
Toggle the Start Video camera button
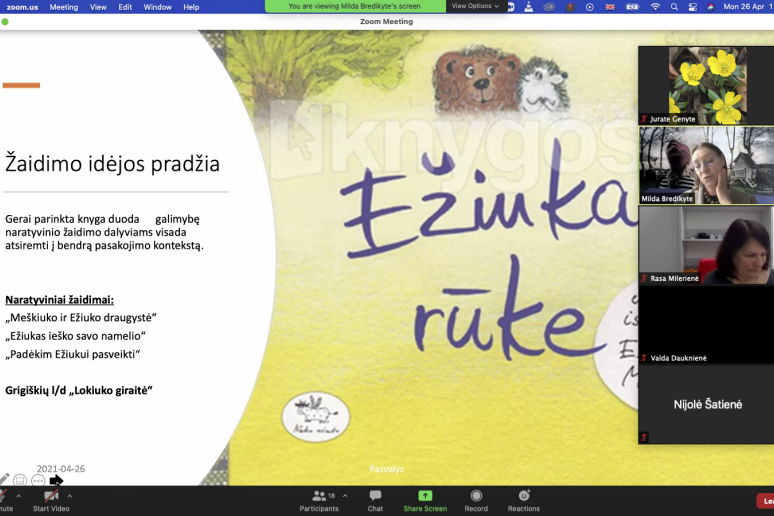51,501
